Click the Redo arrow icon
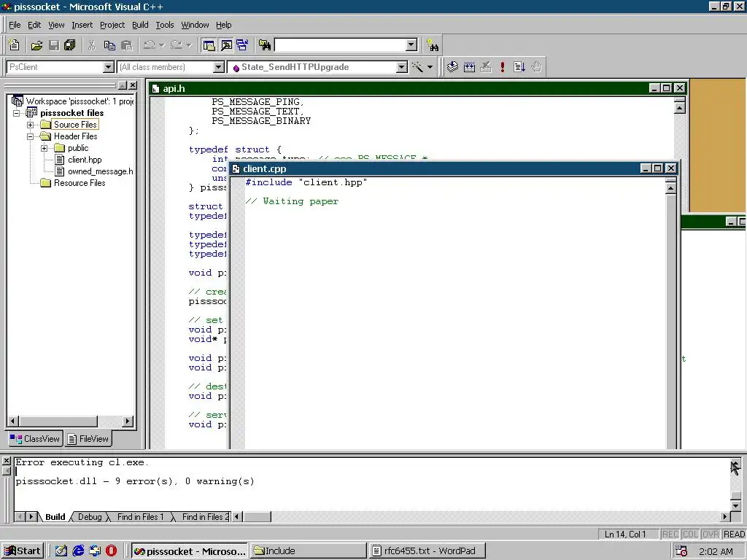 tap(177, 45)
